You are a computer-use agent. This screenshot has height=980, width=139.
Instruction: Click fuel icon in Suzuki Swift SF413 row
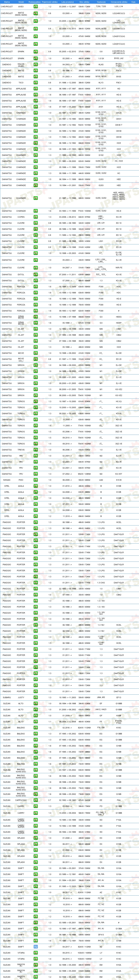35,935
